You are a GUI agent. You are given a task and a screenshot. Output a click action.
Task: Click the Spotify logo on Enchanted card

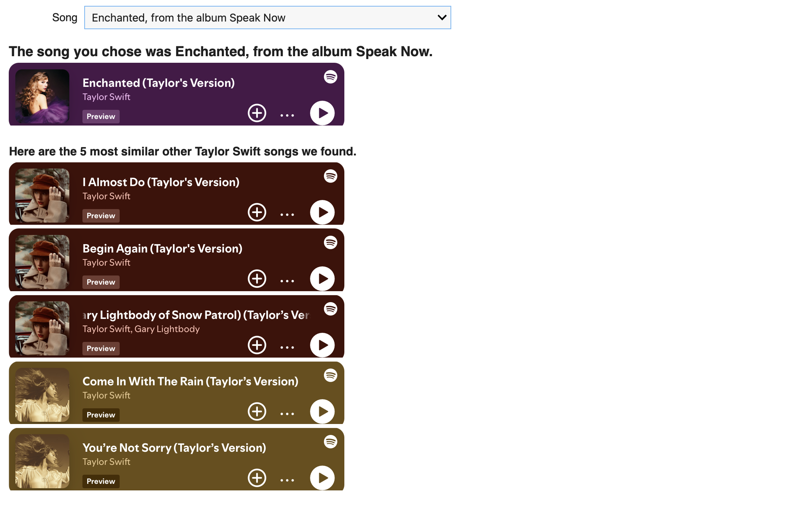point(330,77)
